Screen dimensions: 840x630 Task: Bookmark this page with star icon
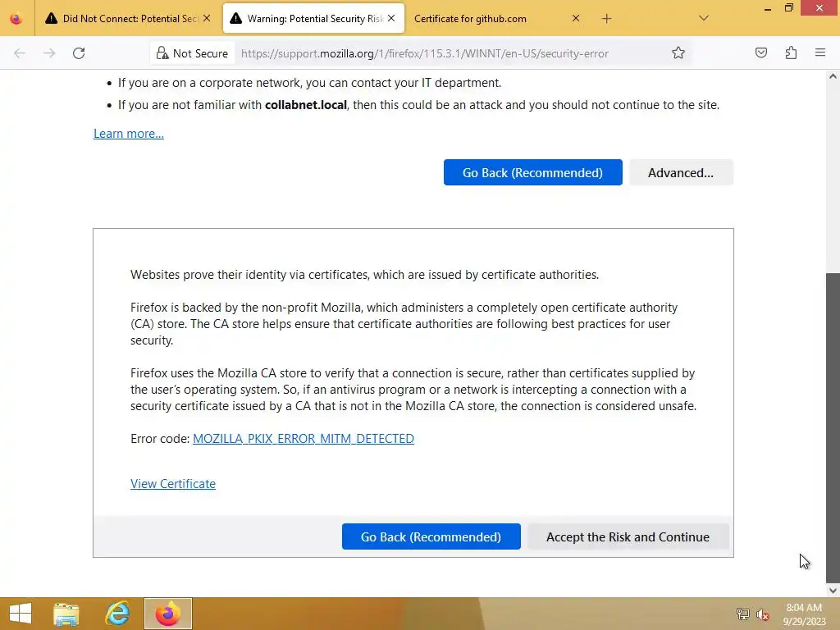[678, 52]
